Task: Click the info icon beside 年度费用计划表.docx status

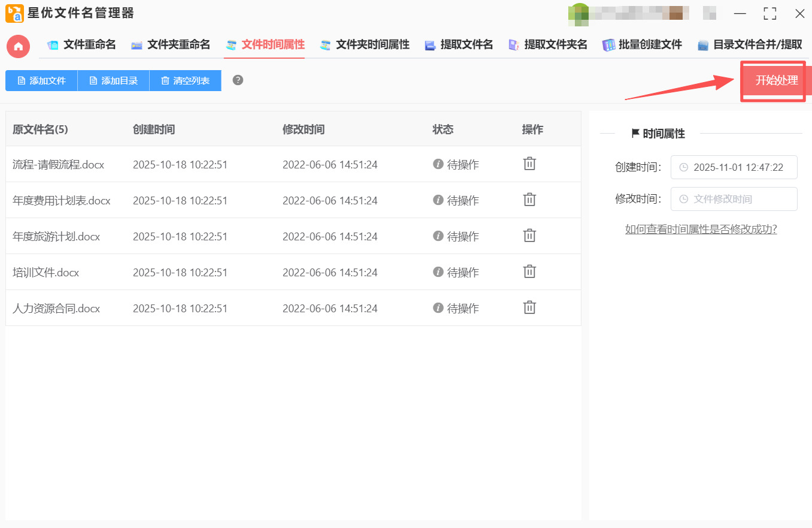Action: 438,200
